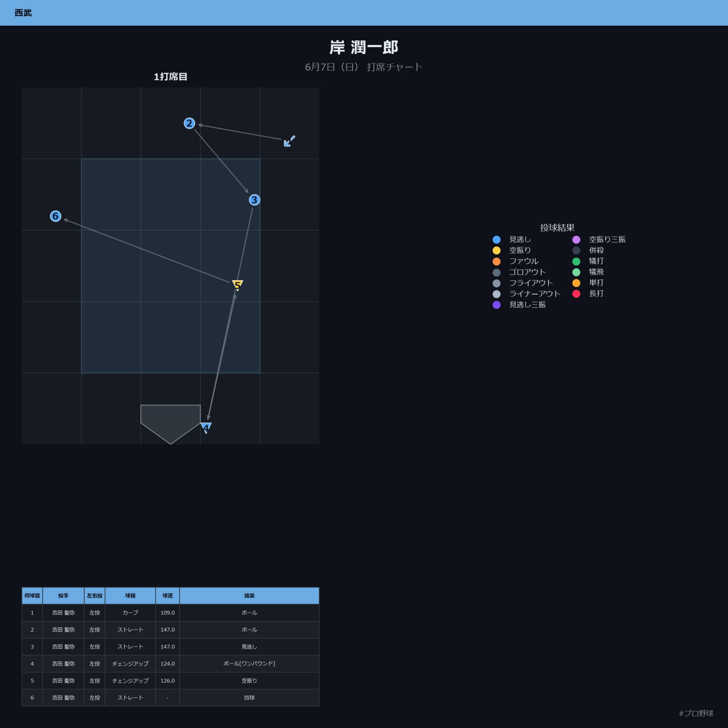Click the 球種 column header
This screenshot has height=728, width=728.
(130, 596)
